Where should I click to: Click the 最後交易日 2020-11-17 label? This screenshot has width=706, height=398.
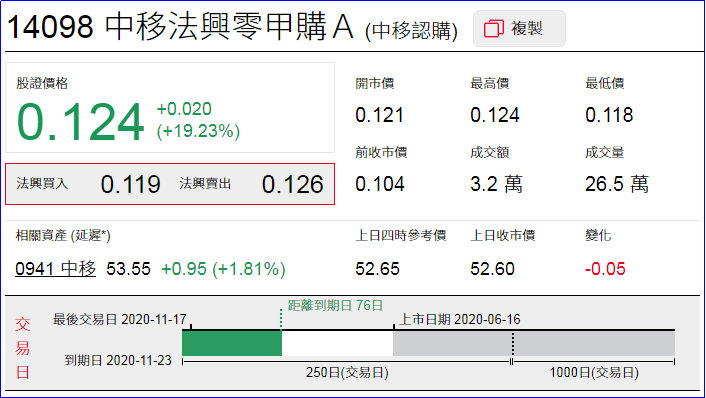(120, 320)
